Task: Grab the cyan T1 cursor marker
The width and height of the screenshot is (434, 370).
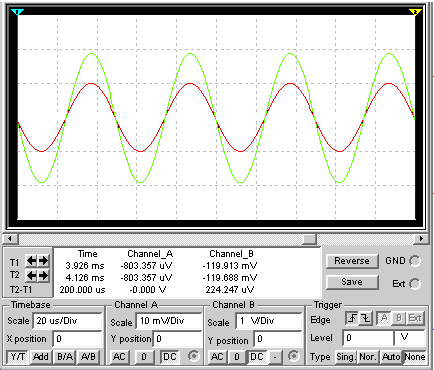Action: click(17, 12)
